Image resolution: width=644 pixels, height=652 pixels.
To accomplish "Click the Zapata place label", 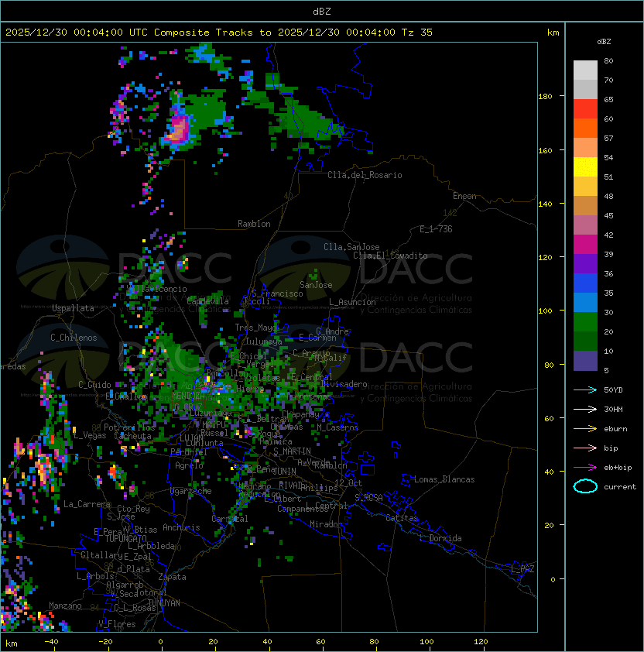I will pyautogui.click(x=172, y=577).
